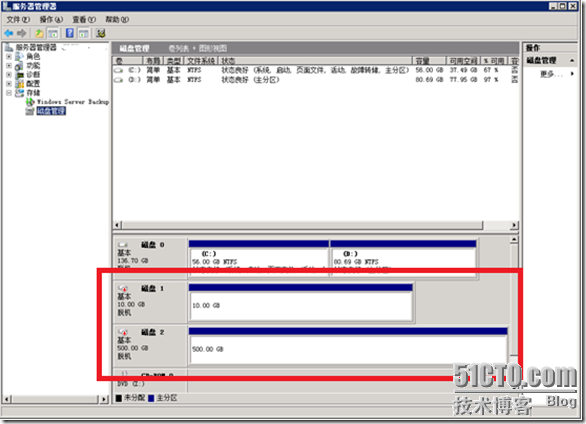Click the black 未分配 legend swatch
Image resolution: width=586 pixels, height=424 pixels.
point(119,398)
